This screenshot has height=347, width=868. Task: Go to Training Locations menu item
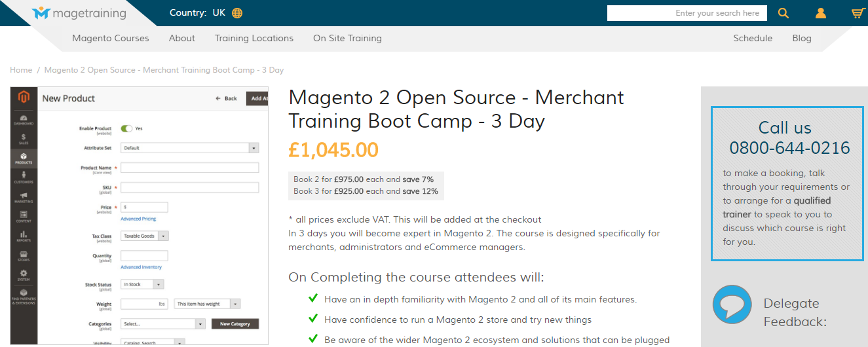tap(254, 38)
